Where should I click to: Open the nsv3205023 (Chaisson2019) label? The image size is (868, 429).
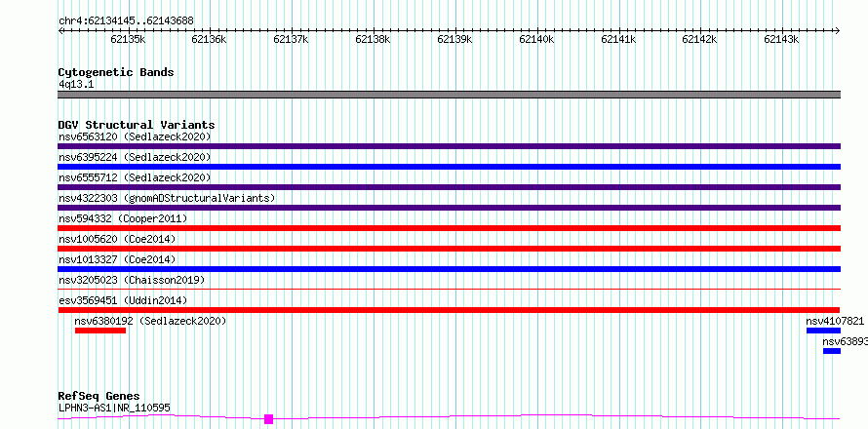point(132,280)
